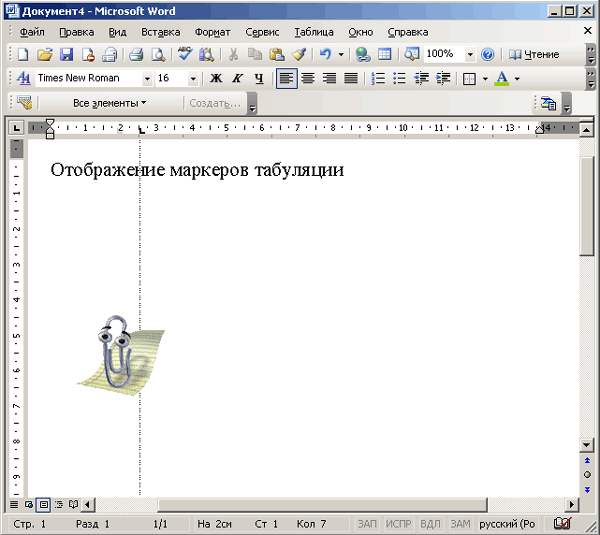Start a numbered list

378,78
